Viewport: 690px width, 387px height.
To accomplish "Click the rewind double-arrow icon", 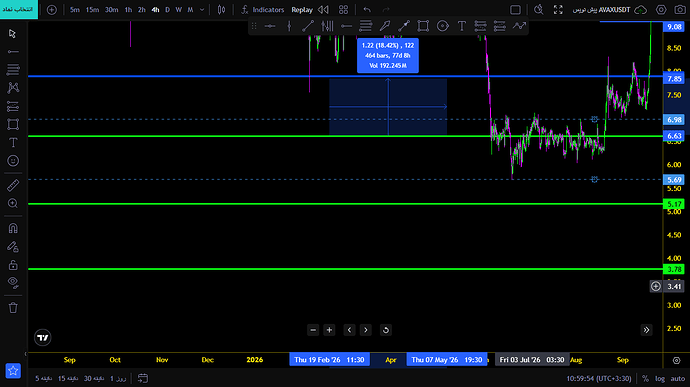I will (x=323, y=10).
